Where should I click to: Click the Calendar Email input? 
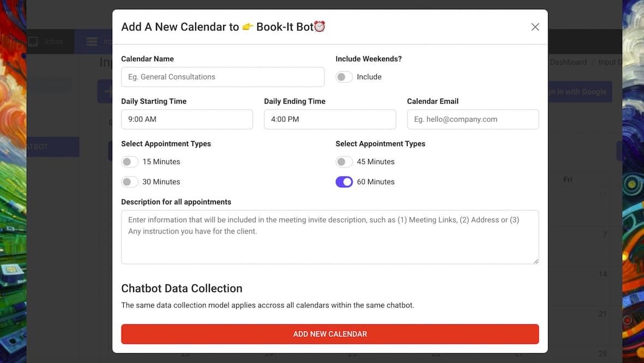click(473, 119)
